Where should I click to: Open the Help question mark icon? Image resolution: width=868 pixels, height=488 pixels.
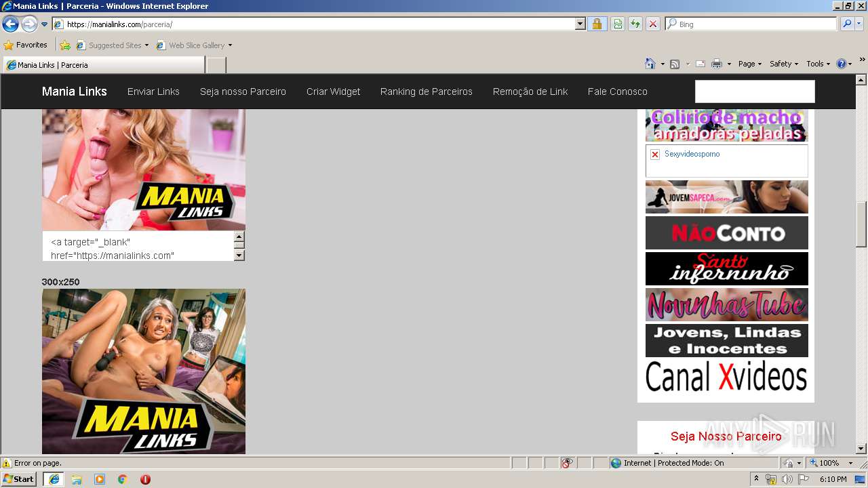pos(841,64)
